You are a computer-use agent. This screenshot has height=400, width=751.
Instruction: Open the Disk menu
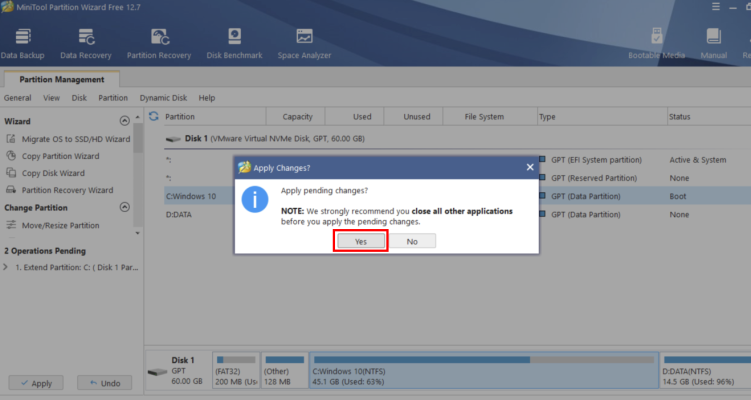click(79, 98)
